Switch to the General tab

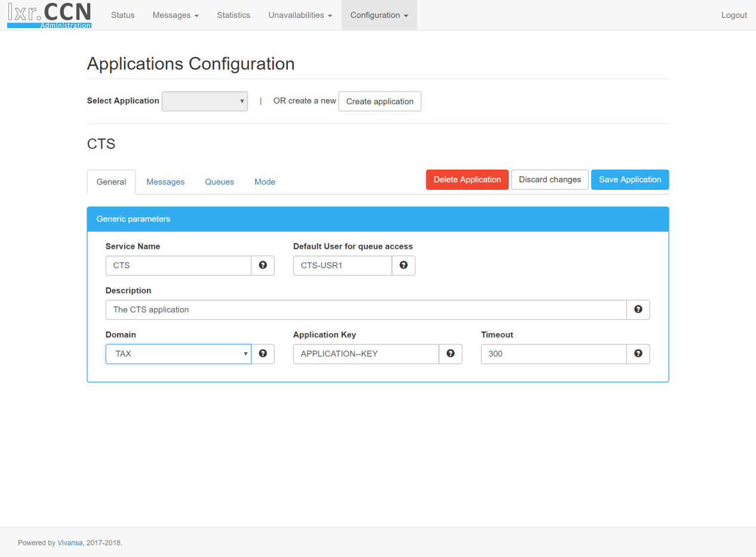tap(111, 182)
